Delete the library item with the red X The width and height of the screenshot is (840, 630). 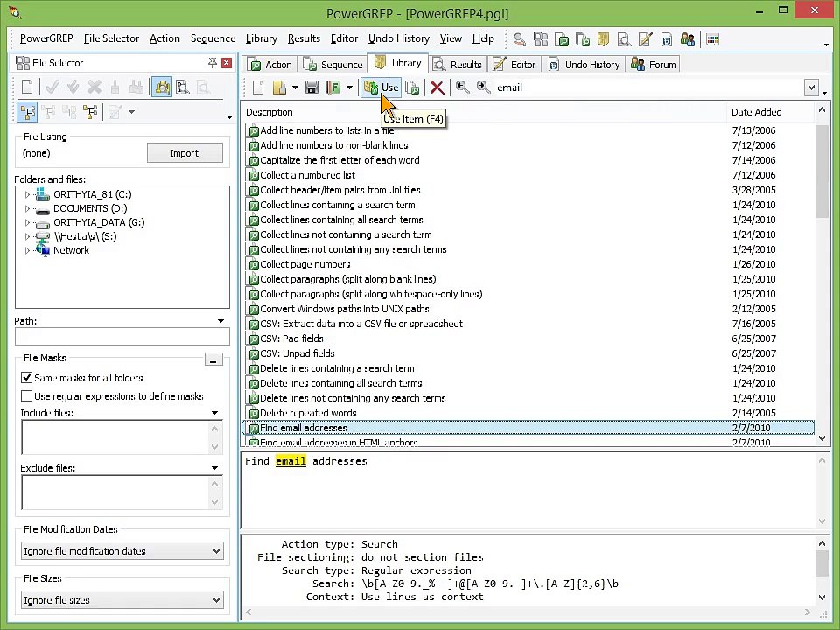[x=437, y=87]
